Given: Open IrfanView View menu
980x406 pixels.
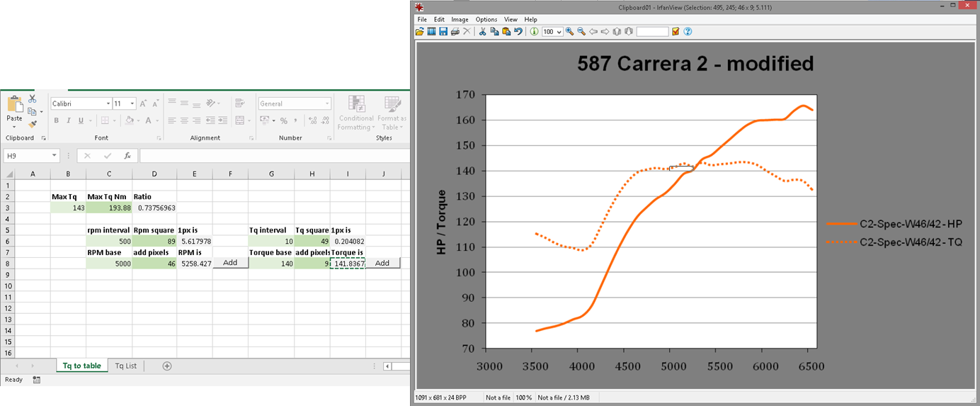Looking at the screenshot, I should 511,19.
